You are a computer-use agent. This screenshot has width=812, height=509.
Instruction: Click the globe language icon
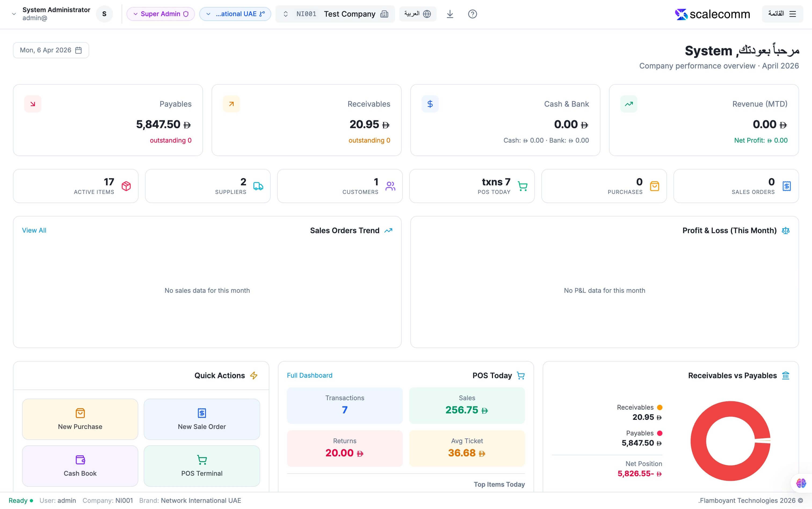(427, 14)
